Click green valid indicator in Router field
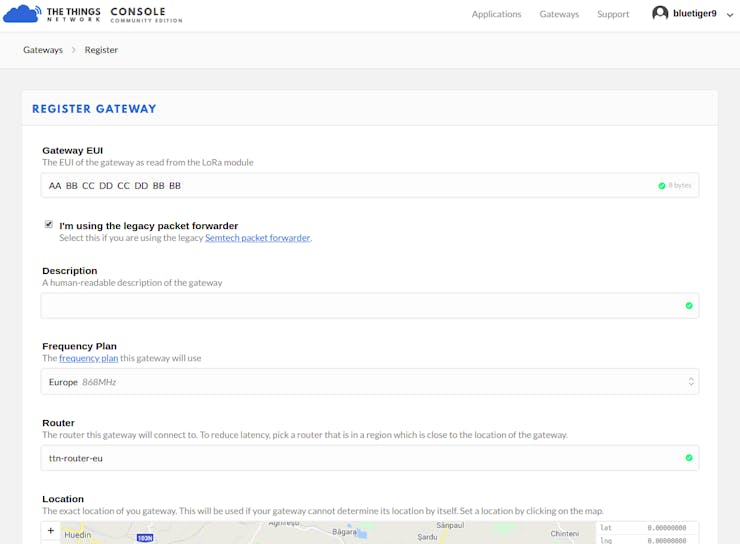 pos(689,458)
